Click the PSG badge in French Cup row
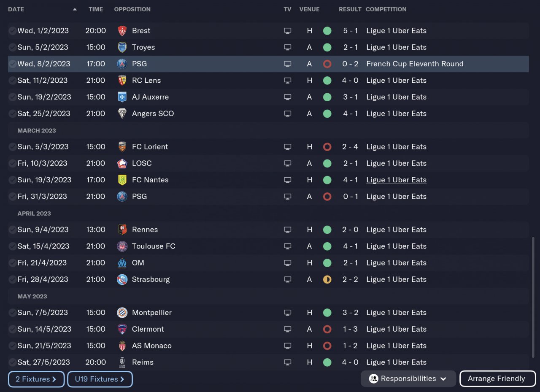 click(122, 64)
